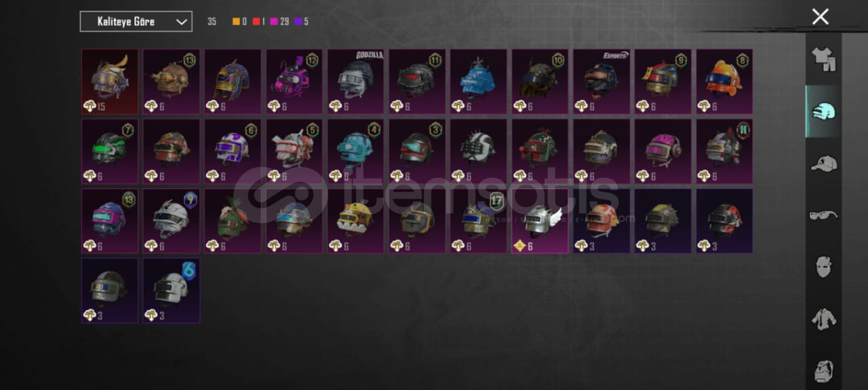Open the backpack category in sidebar
The width and height of the screenshot is (868, 390).
pos(824,371)
